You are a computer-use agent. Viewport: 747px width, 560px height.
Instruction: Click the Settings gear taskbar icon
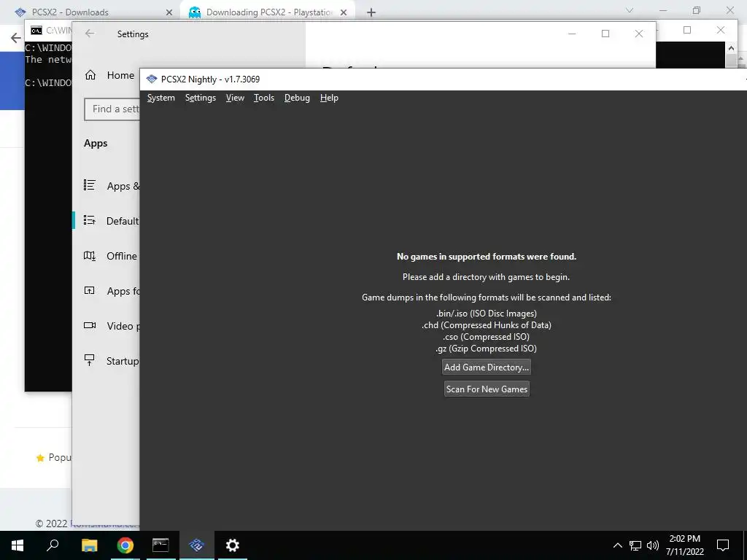233,545
